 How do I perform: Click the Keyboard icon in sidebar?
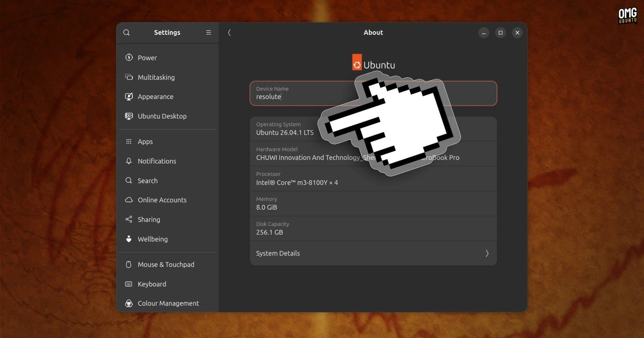pos(129,284)
